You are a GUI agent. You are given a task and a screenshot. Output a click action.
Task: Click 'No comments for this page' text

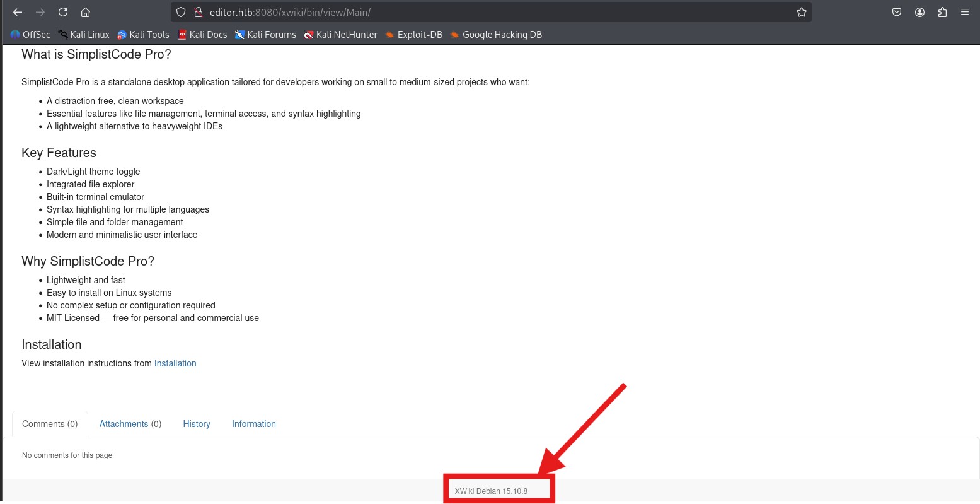pyautogui.click(x=67, y=455)
